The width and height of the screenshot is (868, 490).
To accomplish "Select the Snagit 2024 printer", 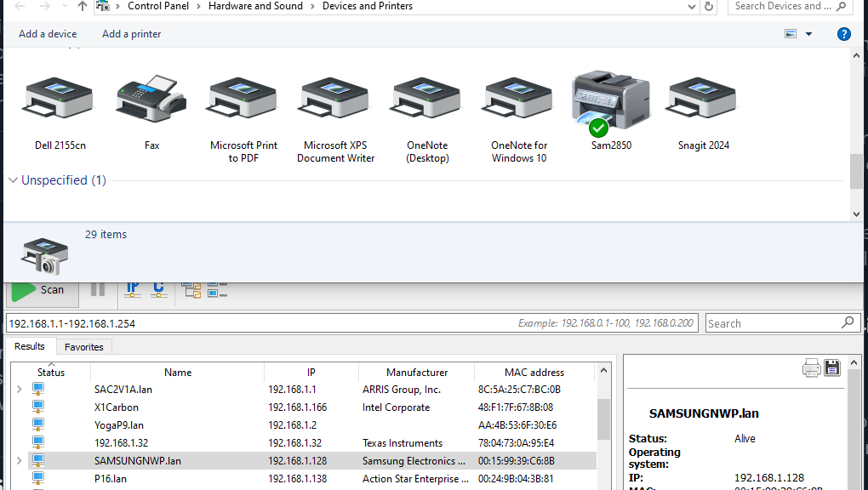I will 701,98.
